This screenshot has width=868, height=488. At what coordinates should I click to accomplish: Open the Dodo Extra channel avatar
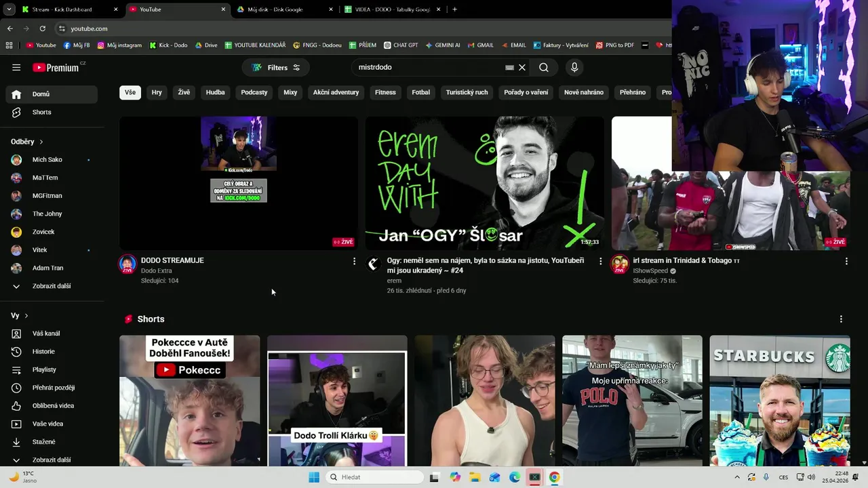click(127, 264)
